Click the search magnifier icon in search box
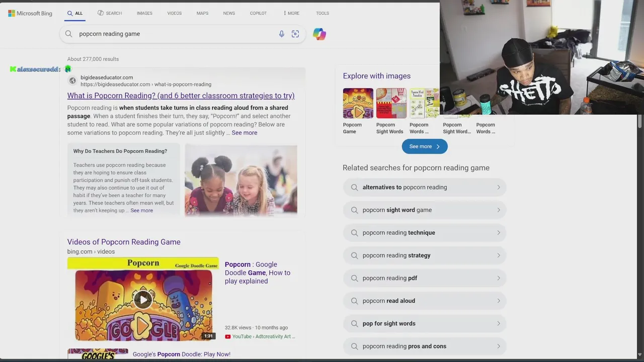Viewport: 644px width, 362px height. coord(69,34)
